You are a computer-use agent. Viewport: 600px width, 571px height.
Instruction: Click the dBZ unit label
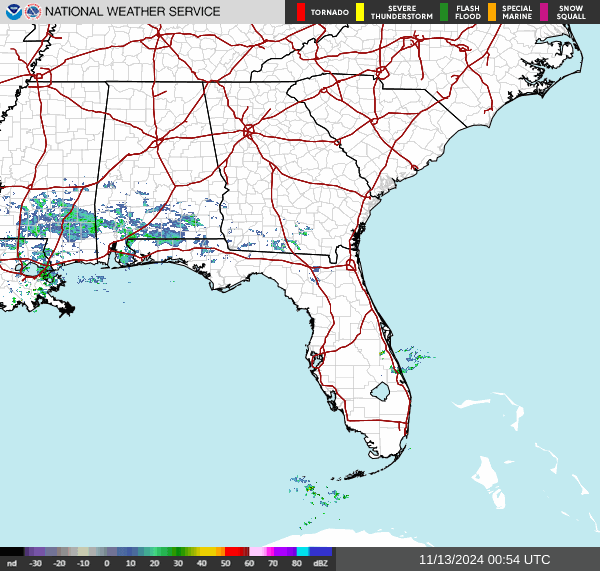(320, 563)
